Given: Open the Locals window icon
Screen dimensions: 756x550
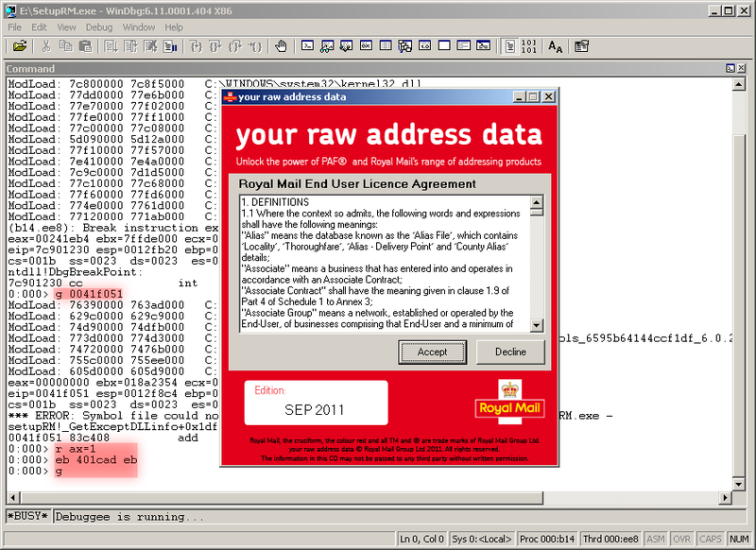Looking at the screenshot, I should coord(346,45).
